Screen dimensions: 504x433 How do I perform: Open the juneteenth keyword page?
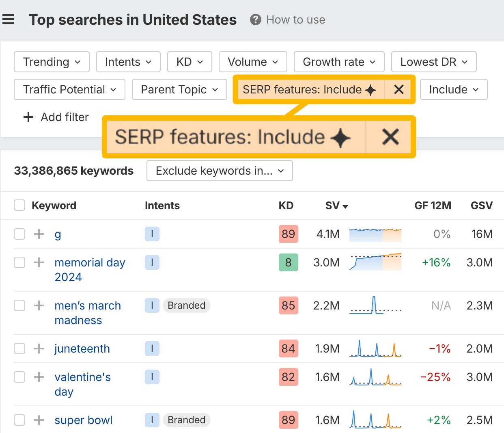82,349
